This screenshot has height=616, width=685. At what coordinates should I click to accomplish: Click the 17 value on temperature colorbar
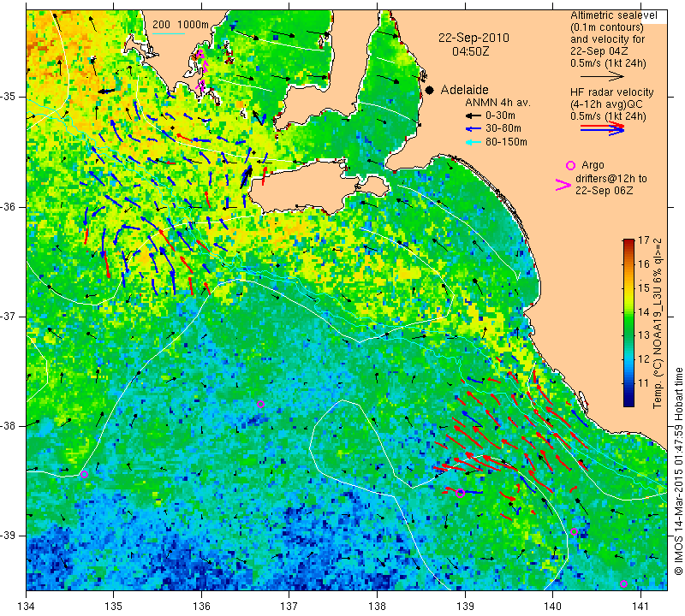pyautogui.click(x=644, y=240)
